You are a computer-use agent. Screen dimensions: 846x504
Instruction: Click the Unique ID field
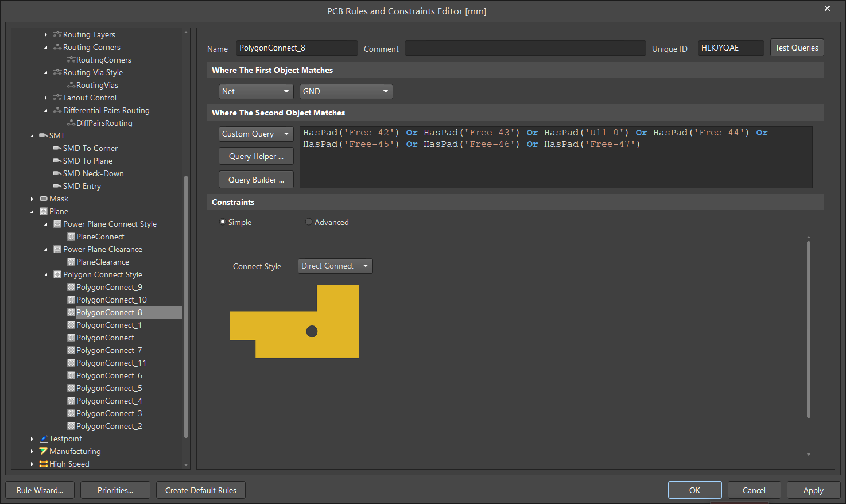(x=731, y=48)
